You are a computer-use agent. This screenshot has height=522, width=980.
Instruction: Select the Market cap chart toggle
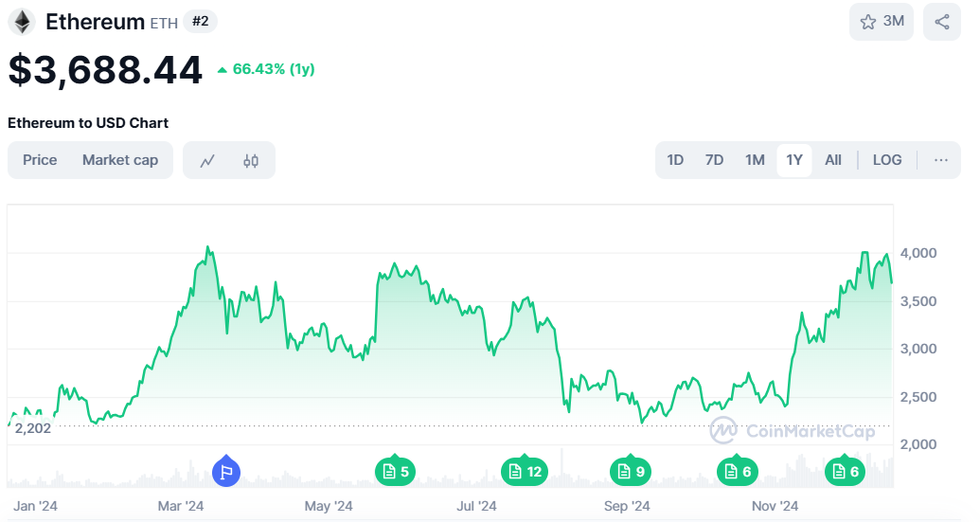click(x=120, y=160)
